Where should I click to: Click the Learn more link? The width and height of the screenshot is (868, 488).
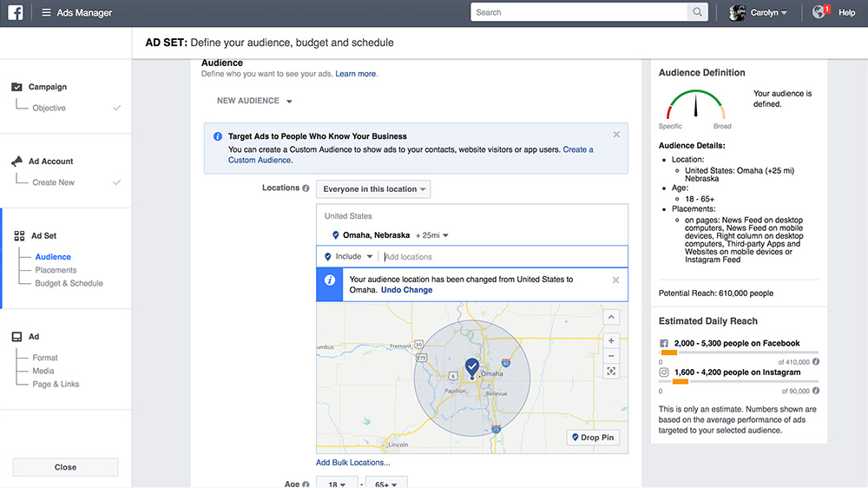[355, 74]
